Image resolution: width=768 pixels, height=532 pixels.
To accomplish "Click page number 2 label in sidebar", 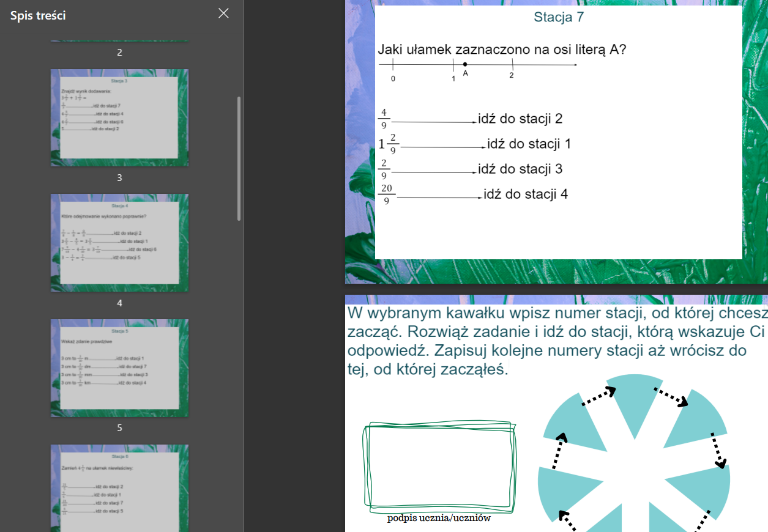I will pos(119,53).
